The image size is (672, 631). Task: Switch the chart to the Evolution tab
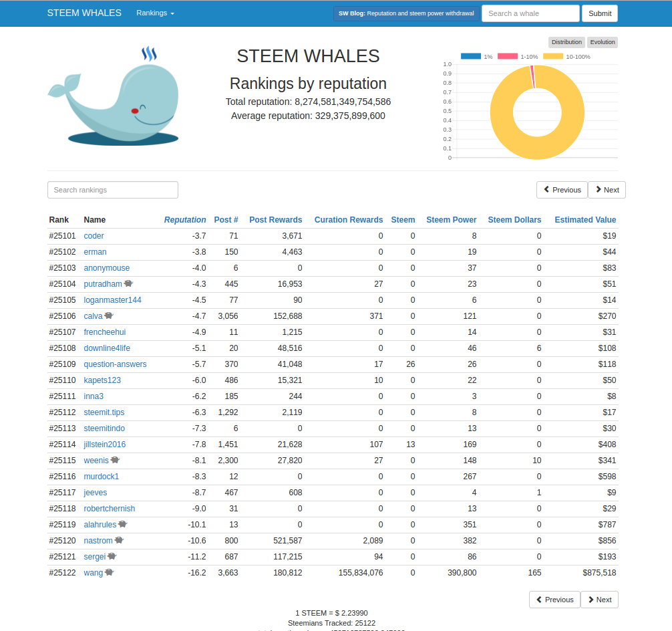[x=602, y=42]
